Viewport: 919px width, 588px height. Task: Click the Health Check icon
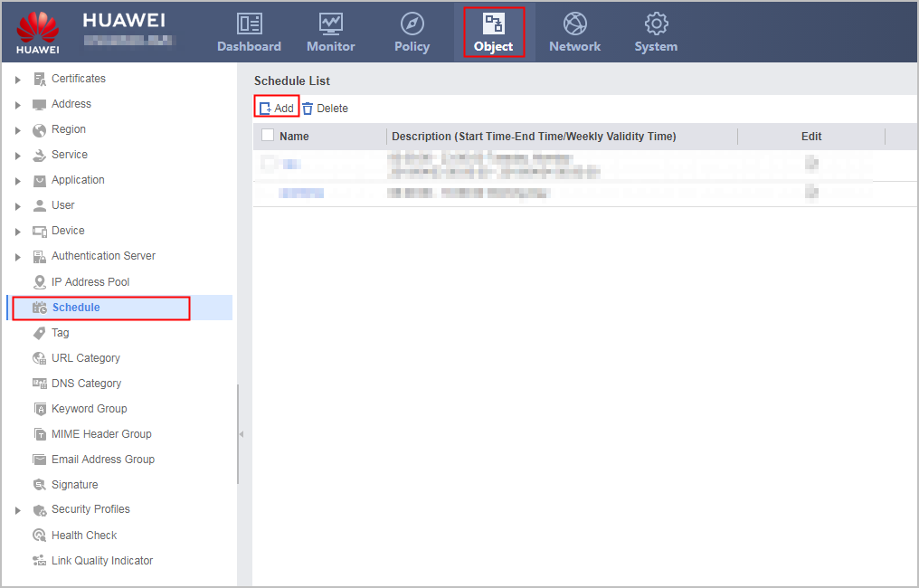[39, 536]
